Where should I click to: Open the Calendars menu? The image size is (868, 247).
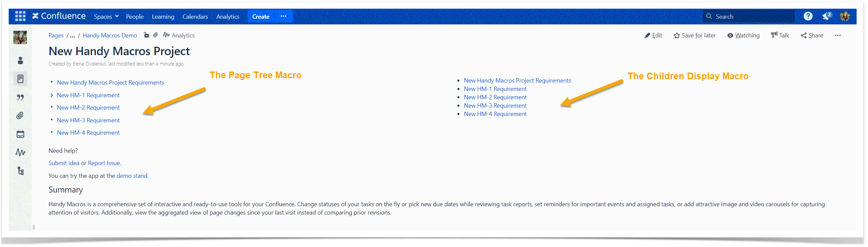pos(195,16)
